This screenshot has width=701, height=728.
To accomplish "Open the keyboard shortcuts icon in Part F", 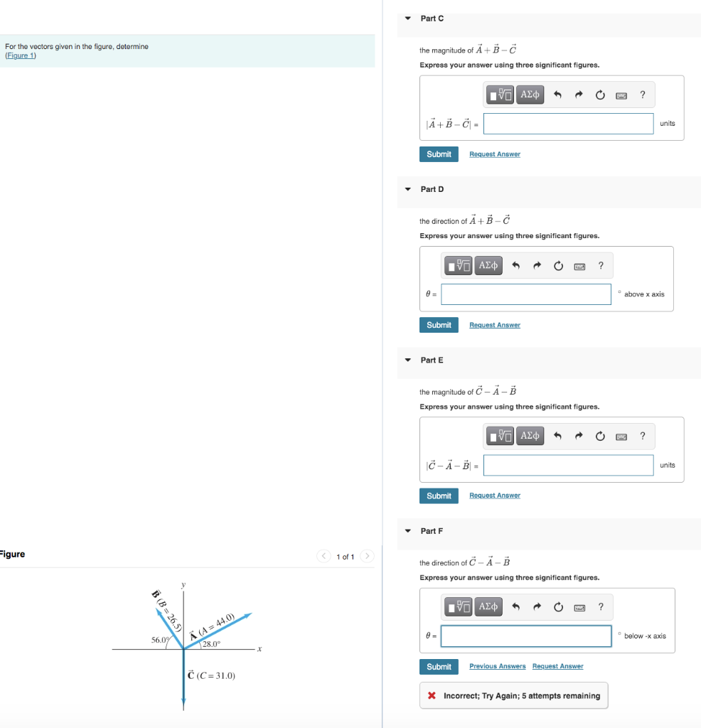I will click(x=579, y=606).
